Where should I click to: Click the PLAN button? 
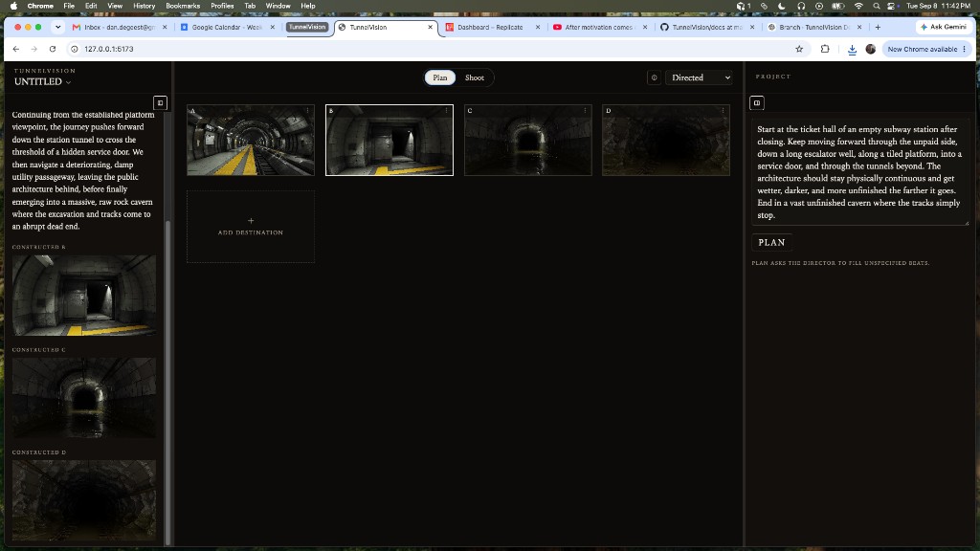pyautogui.click(x=772, y=242)
